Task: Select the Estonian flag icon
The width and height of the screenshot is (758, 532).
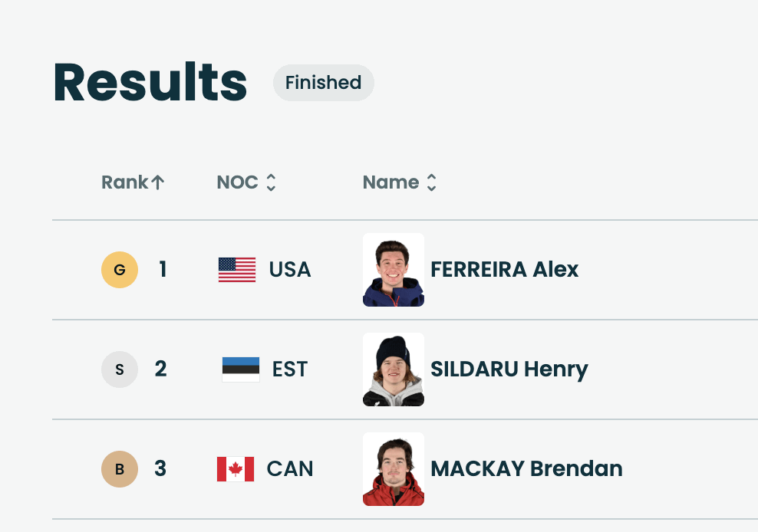Action: [x=240, y=369]
